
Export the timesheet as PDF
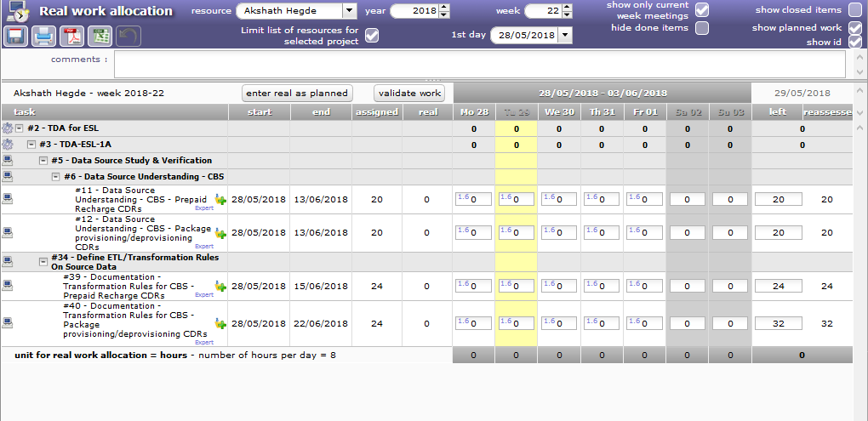pos(73,37)
